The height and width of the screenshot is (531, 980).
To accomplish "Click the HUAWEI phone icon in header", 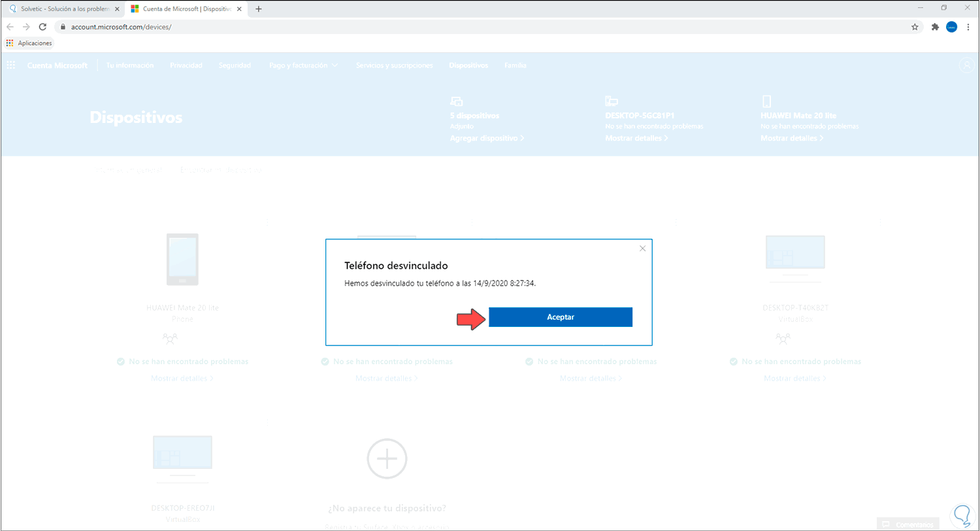I will point(767,101).
